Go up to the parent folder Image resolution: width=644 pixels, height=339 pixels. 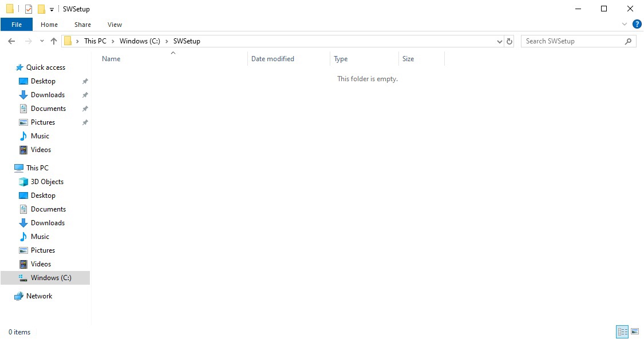tap(54, 41)
